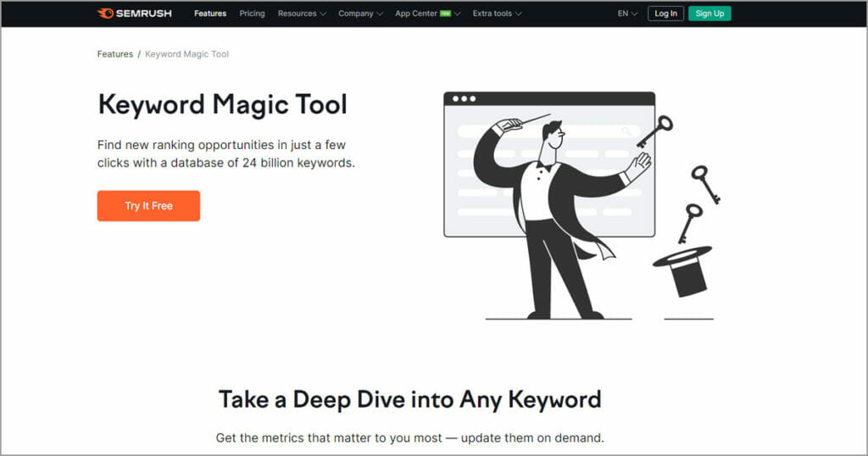This screenshot has width=868, height=456.
Task: Expand the Company dropdown menu
Action: click(360, 14)
